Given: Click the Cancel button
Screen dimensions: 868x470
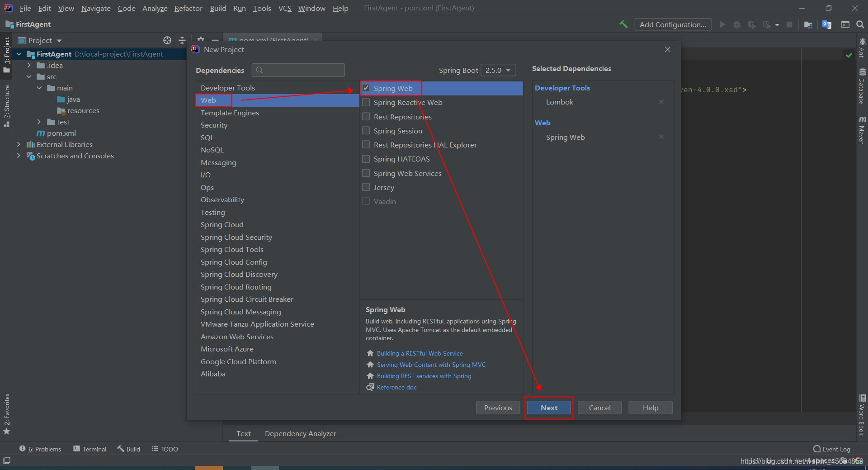Looking at the screenshot, I should point(599,408).
